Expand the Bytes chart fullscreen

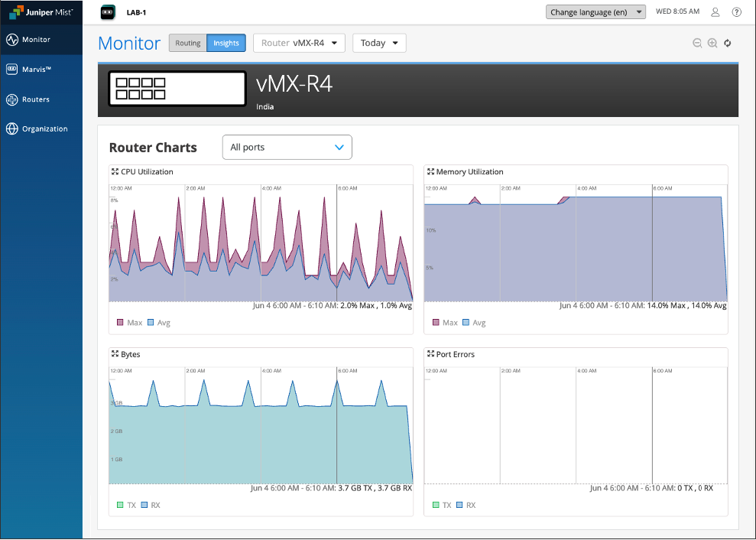point(115,355)
